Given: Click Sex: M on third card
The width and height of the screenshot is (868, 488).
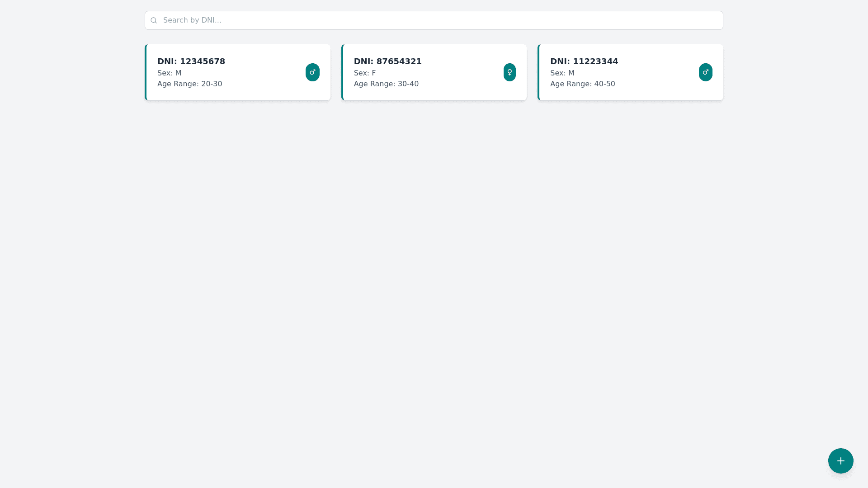Looking at the screenshot, I should tap(562, 73).
